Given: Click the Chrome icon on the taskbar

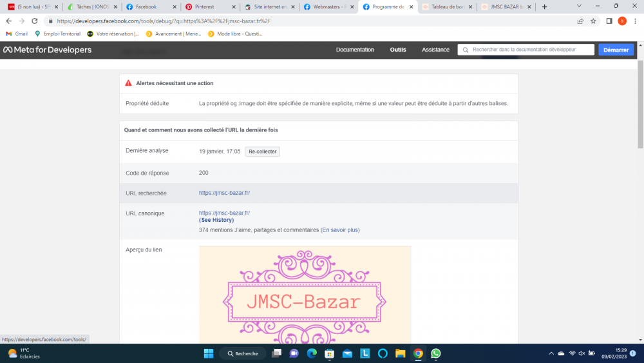Looking at the screenshot, I should click(x=418, y=353).
